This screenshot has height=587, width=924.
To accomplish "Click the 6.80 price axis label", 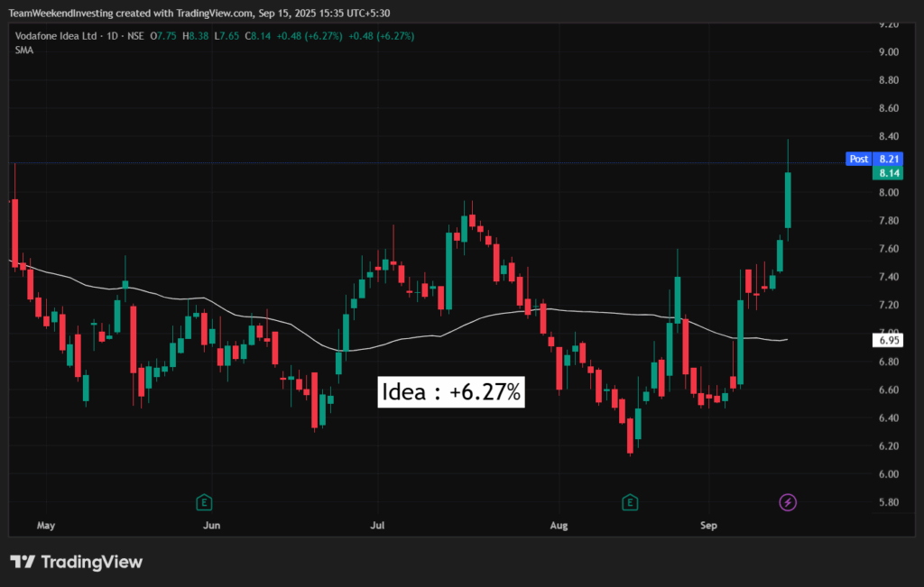I will (889, 362).
